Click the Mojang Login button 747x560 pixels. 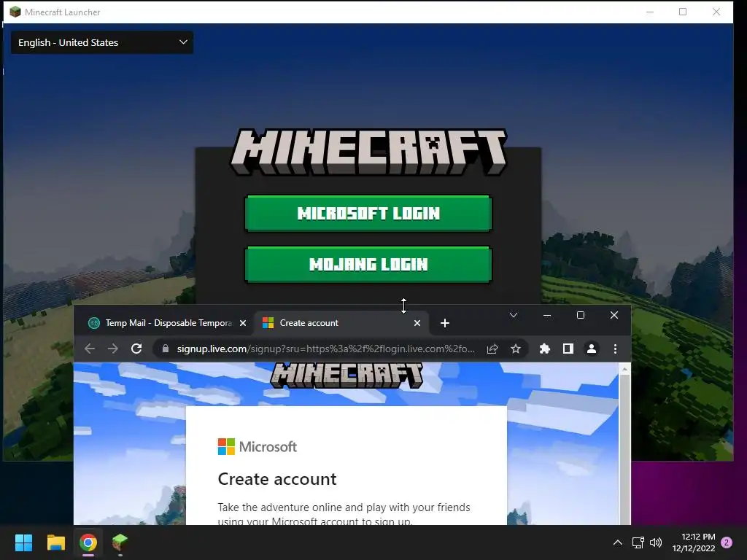coord(368,264)
